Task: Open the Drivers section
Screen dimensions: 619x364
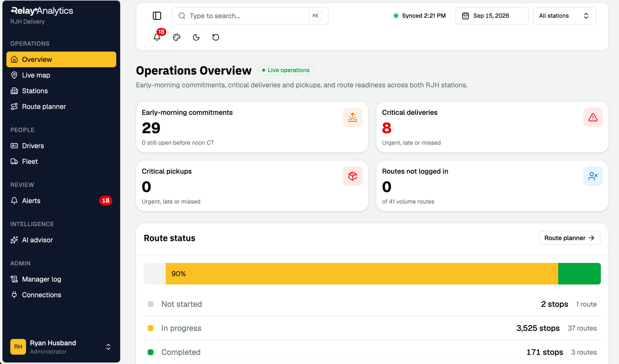Action: (x=61, y=146)
